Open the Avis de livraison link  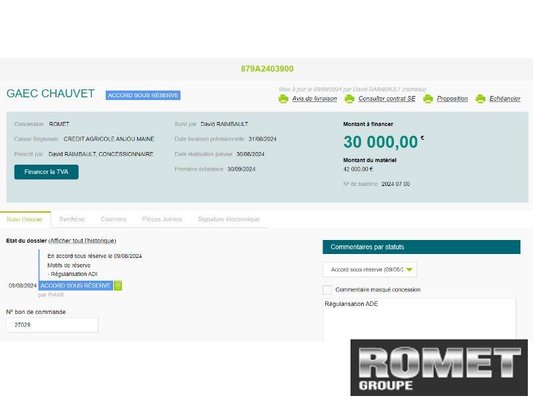pos(314,99)
